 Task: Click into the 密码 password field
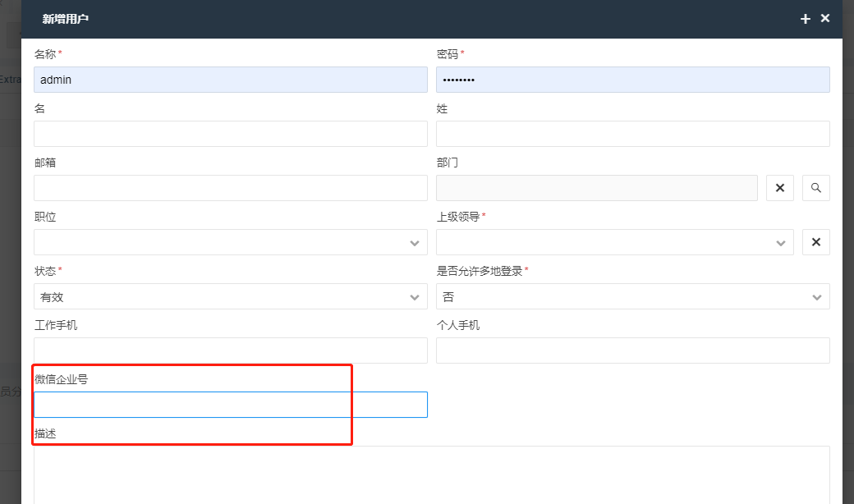[x=633, y=80]
